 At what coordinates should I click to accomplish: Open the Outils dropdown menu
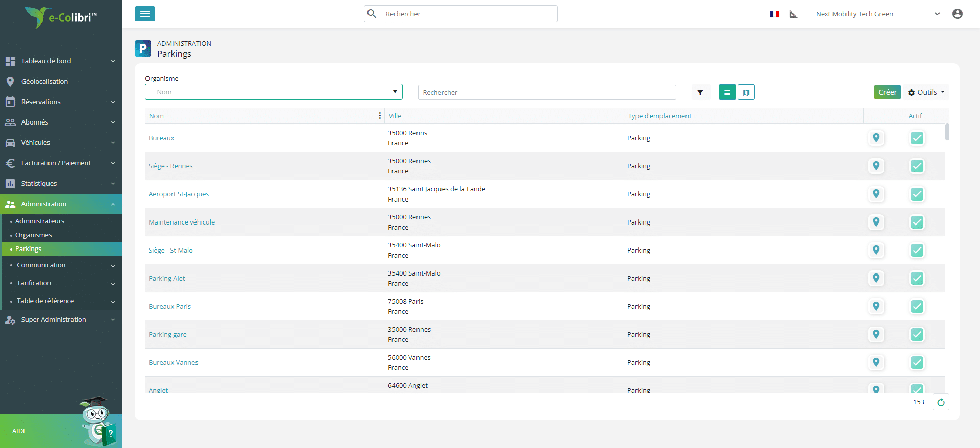926,92
